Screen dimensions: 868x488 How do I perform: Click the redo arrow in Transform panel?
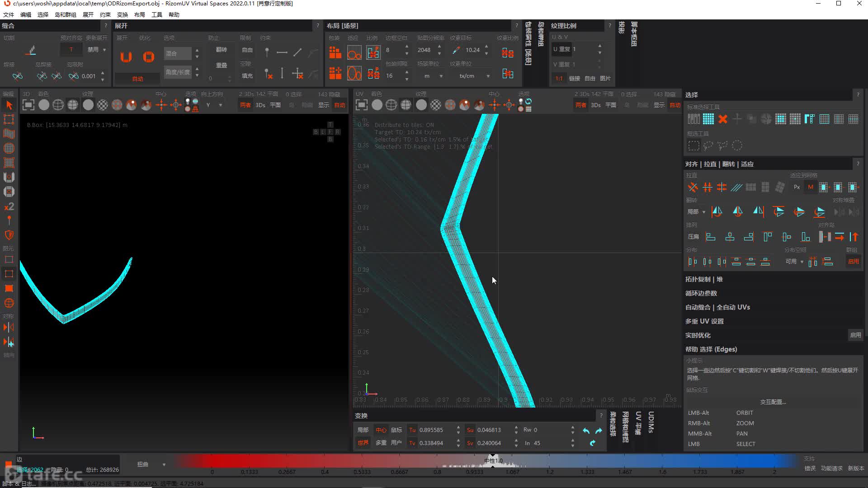click(x=599, y=431)
